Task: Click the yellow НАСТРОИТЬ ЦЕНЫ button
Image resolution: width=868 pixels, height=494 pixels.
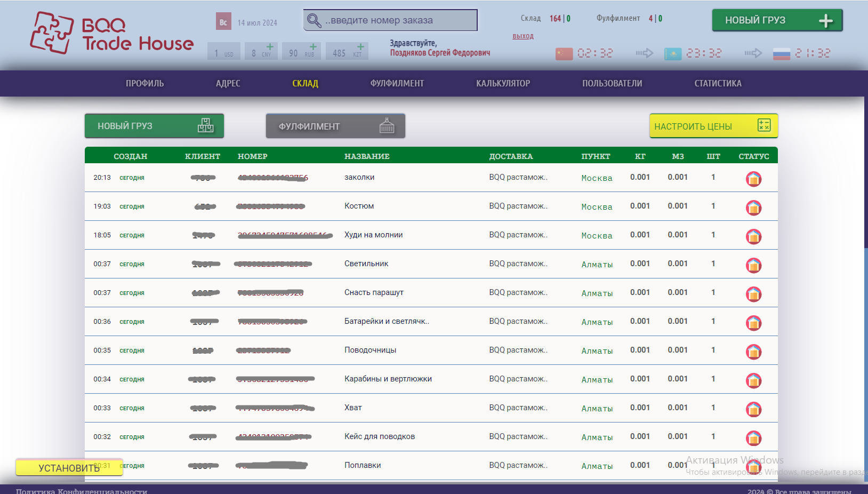Action: (713, 126)
